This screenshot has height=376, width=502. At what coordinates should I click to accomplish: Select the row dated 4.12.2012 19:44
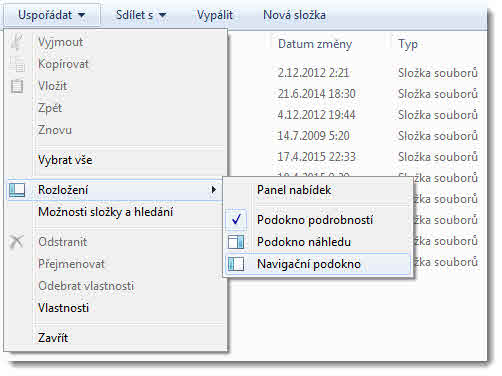pyautogui.click(x=317, y=115)
